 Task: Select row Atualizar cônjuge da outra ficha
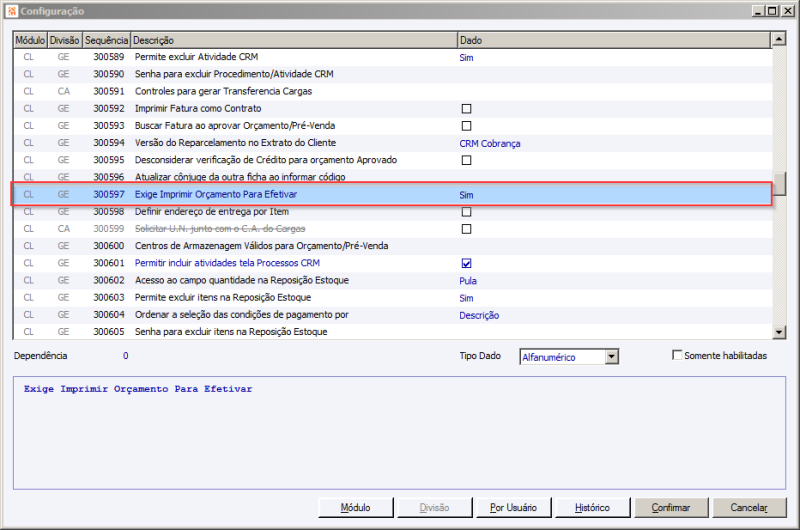coord(392,177)
